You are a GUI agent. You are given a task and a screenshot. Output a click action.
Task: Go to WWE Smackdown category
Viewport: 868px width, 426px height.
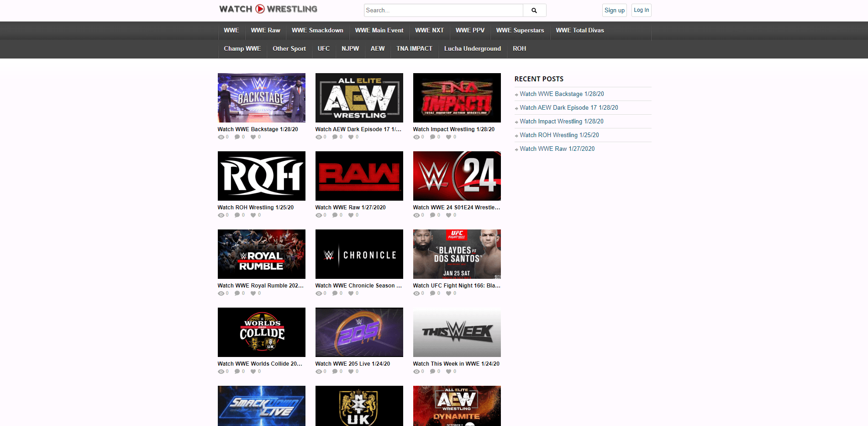click(x=318, y=31)
